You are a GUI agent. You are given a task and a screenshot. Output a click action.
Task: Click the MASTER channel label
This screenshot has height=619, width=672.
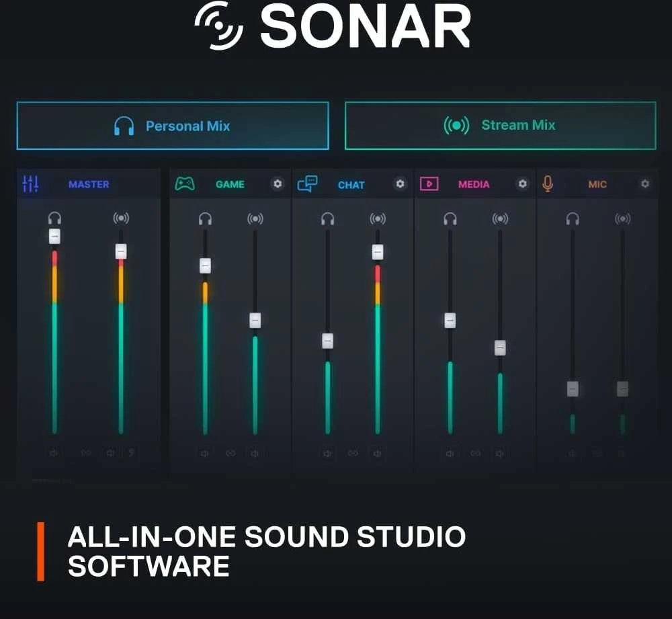click(89, 184)
